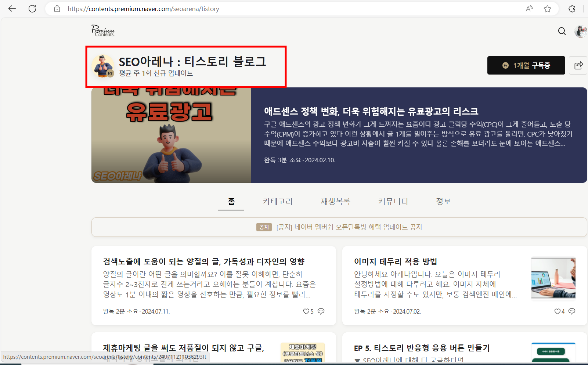Click the 양질의 글이란 어떤 글을 post excerpt

[209, 284]
